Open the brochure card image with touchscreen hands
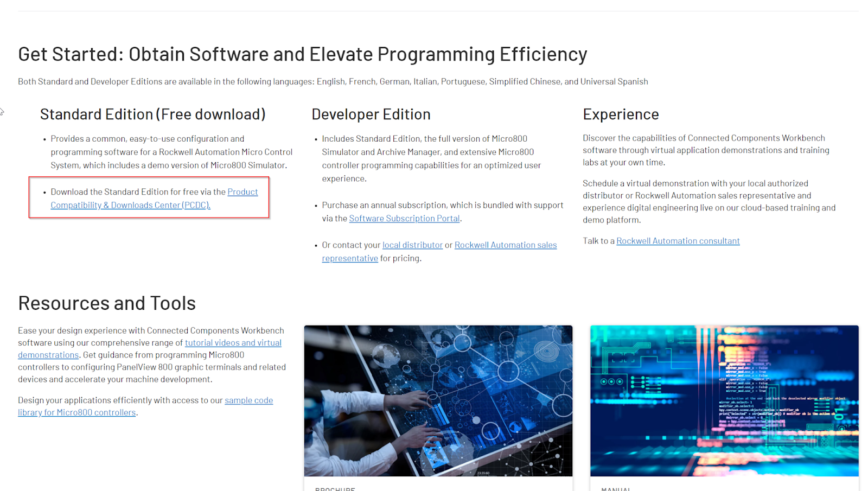The height and width of the screenshot is (491, 868). [x=438, y=401]
